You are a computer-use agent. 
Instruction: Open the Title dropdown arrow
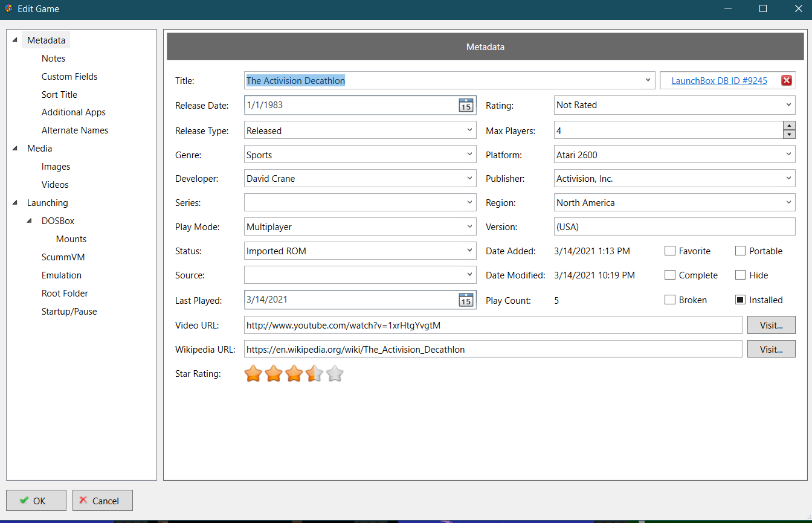point(648,80)
